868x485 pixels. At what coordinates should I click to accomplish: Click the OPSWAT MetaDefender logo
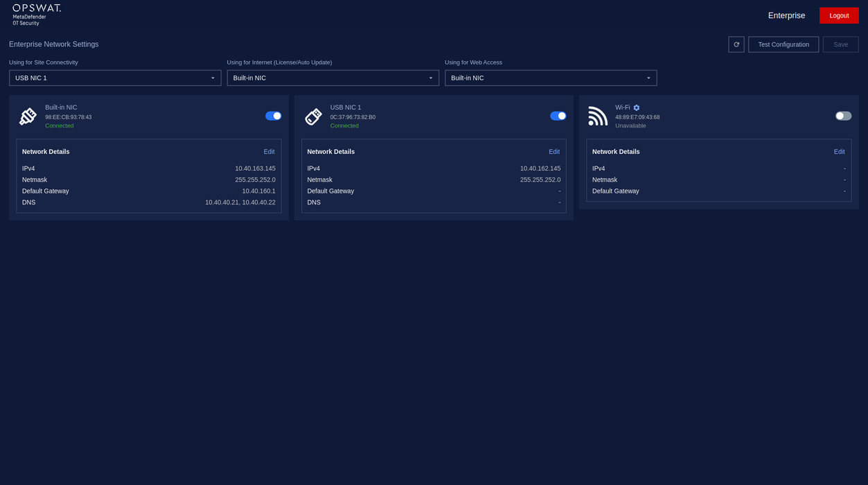tap(37, 15)
